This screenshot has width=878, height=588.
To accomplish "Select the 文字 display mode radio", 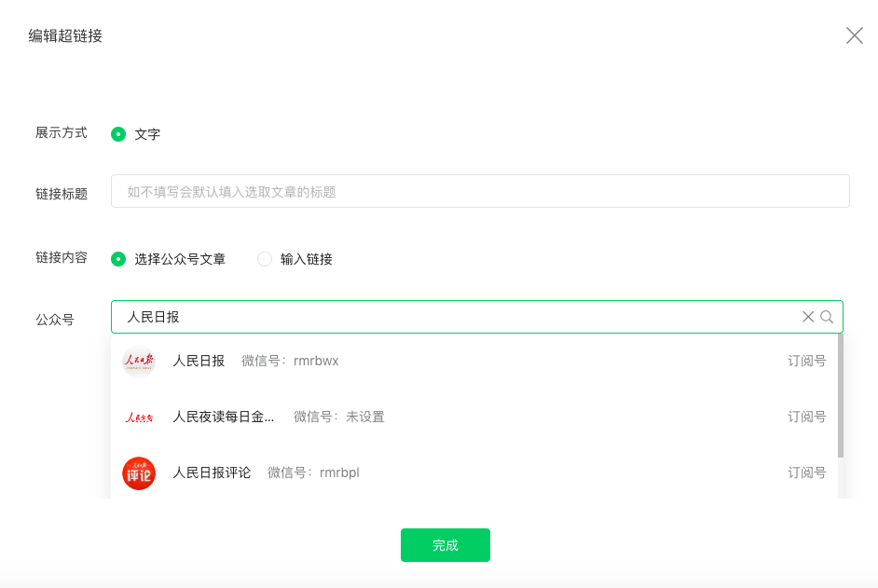I will [x=118, y=134].
